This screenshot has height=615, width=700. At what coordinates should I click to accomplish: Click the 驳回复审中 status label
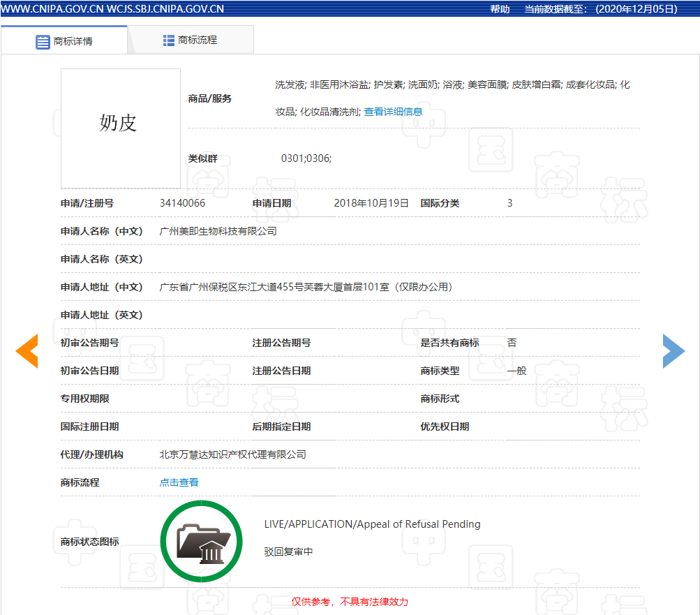pos(288,551)
